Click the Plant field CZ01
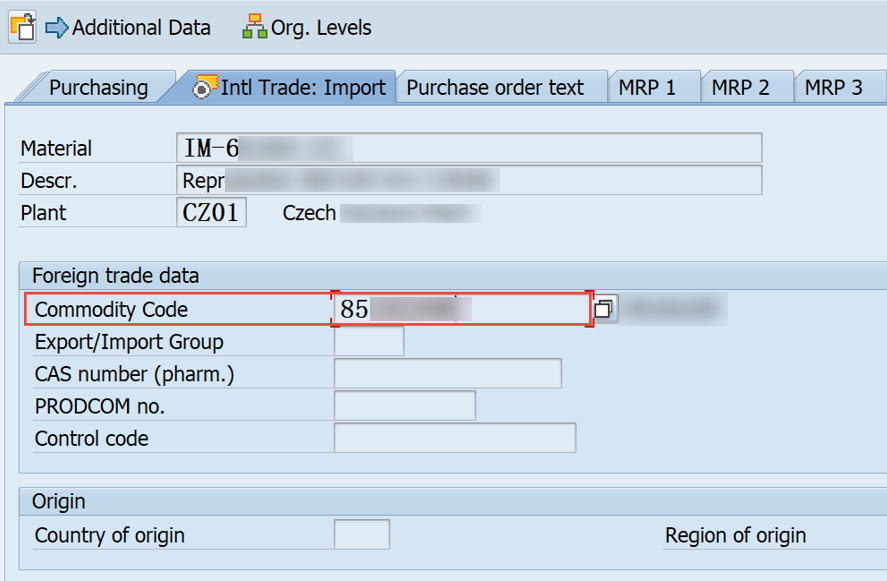The height and width of the screenshot is (581, 887). 211,212
